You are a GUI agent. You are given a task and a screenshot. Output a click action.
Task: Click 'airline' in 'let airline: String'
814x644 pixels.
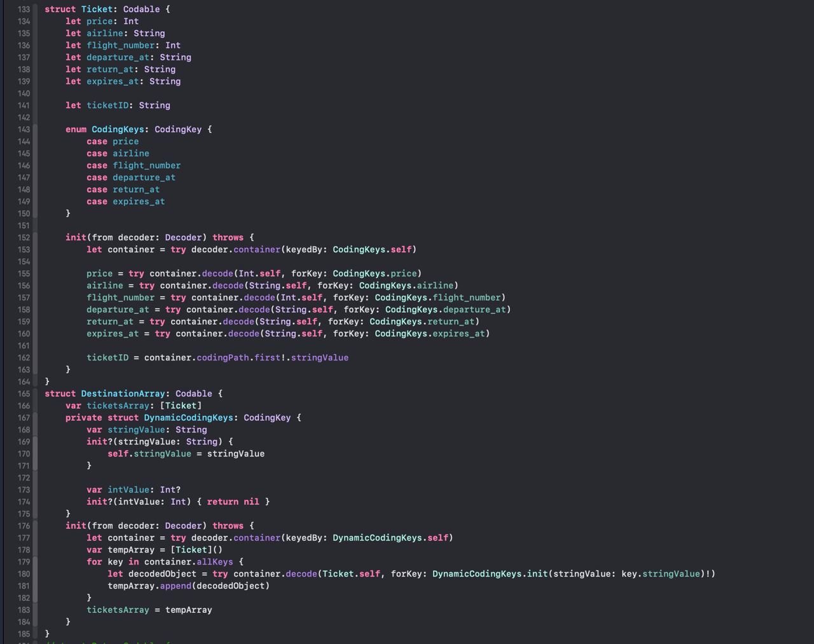[105, 34]
